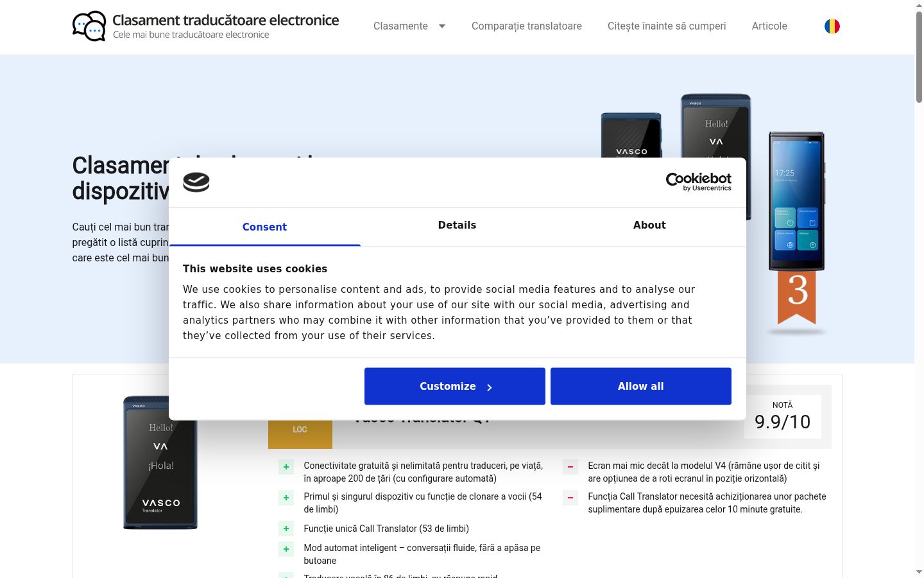Viewport: 924px width, 578px height.
Task: Click the Romanian flag language selector
Action: (832, 26)
